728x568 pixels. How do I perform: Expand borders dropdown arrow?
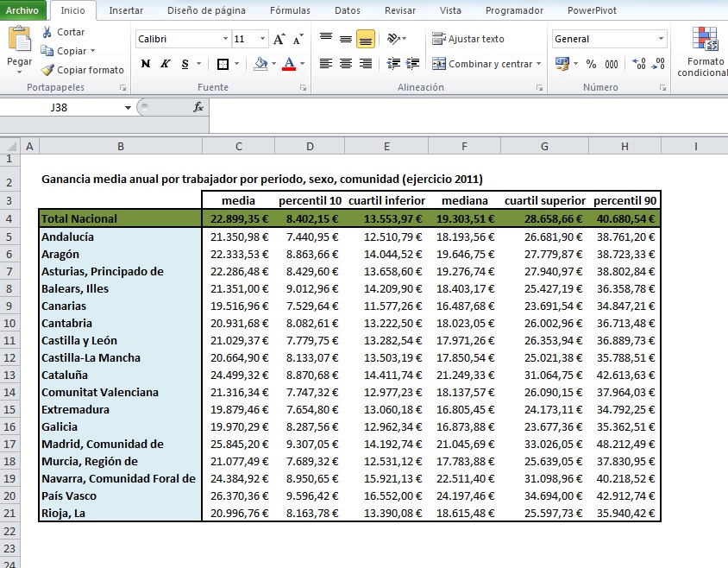click(x=237, y=64)
